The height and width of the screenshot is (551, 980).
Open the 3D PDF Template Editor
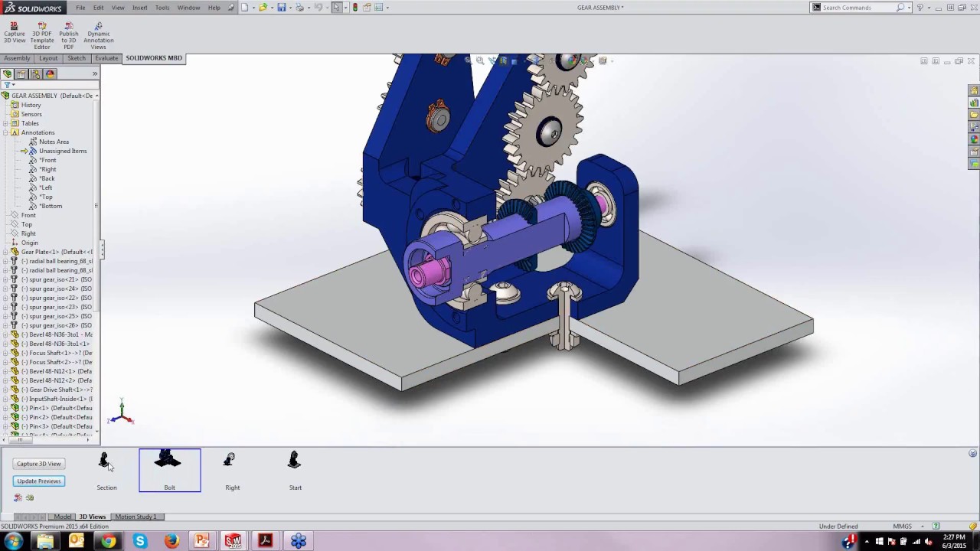pyautogui.click(x=41, y=36)
